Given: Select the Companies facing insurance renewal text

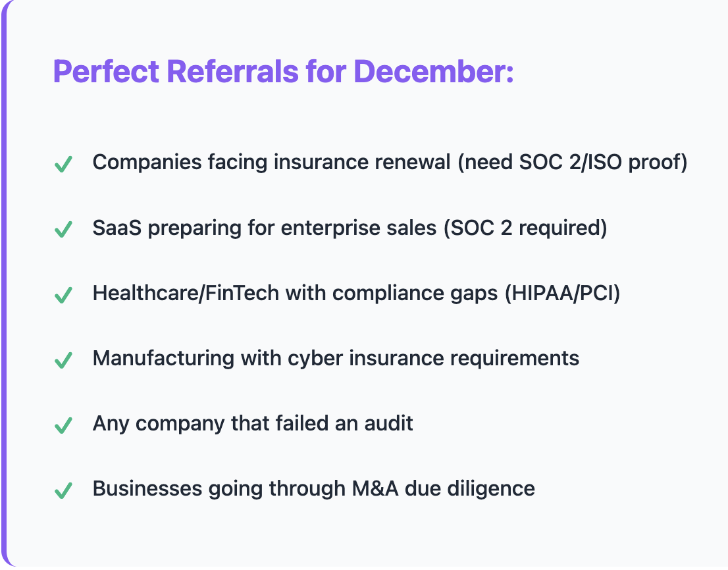Looking at the screenshot, I should 272,163.
